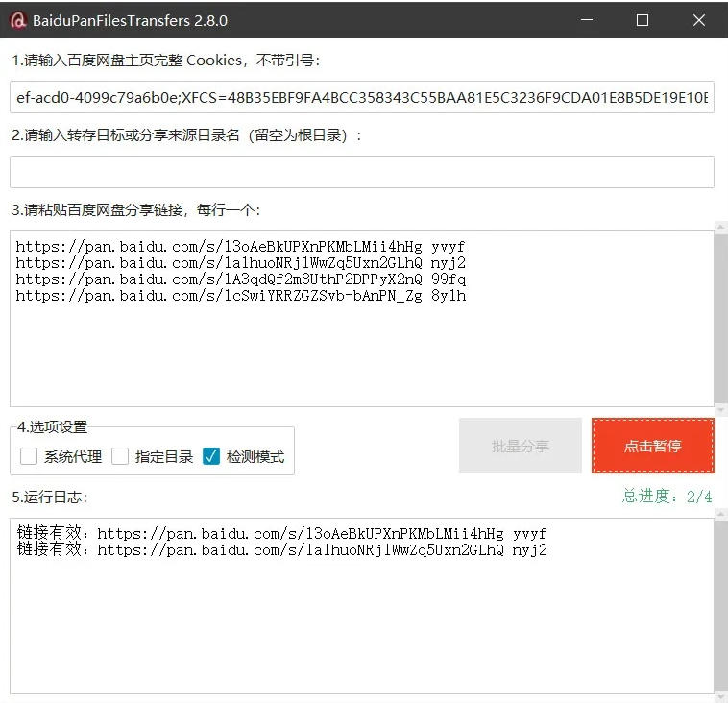Click the share link ending yvyf in links list
Image resolution: width=728 pixels, height=703 pixels.
click(x=240, y=247)
